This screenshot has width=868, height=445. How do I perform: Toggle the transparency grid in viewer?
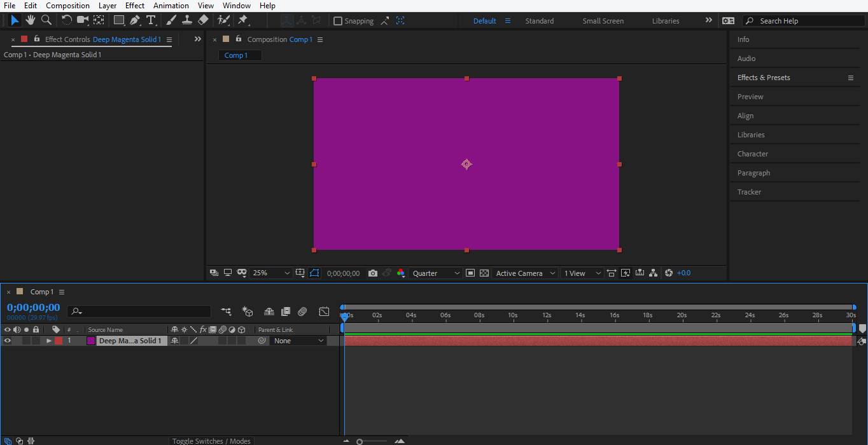[484, 273]
